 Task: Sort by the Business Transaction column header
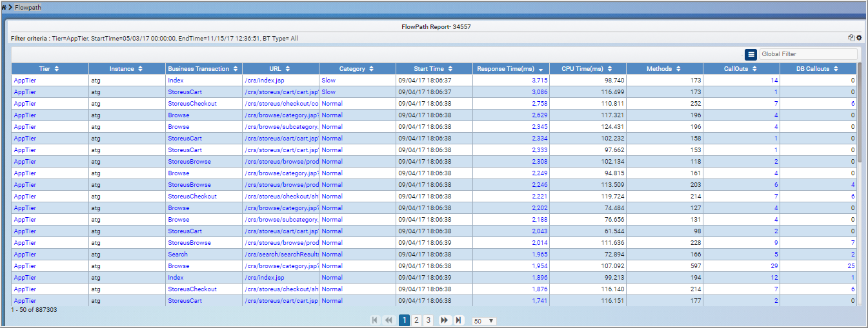[x=203, y=69]
